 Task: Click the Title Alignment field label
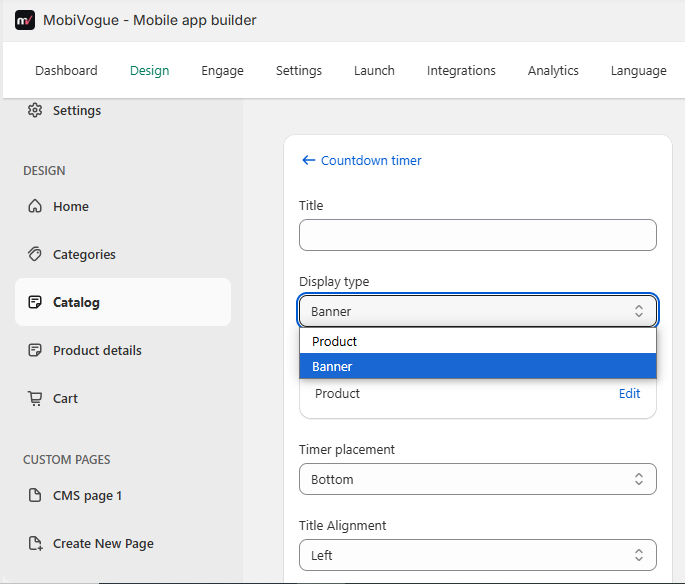(x=342, y=525)
